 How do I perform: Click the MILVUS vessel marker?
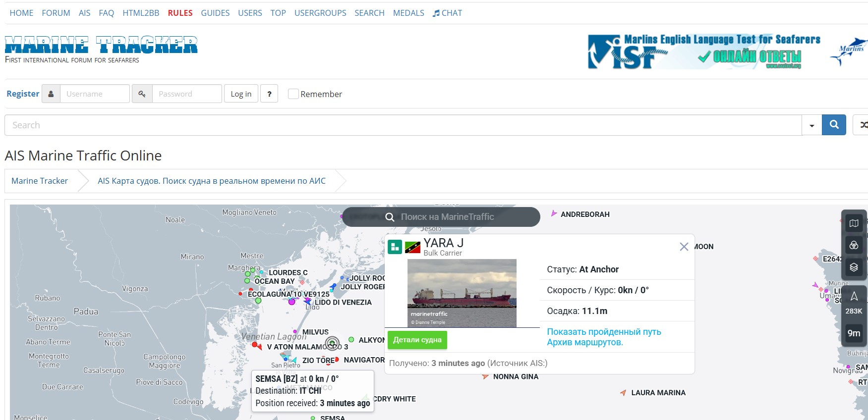point(295,331)
